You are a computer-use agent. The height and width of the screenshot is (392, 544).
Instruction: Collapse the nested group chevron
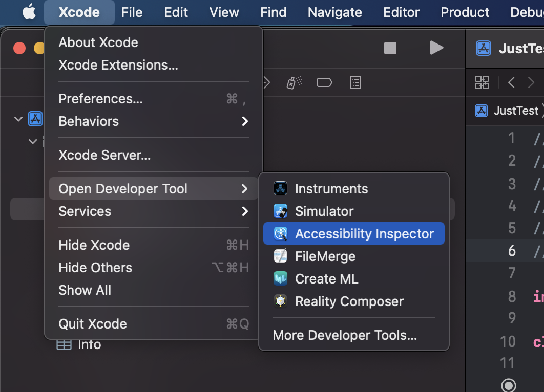(x=33, y=141)
